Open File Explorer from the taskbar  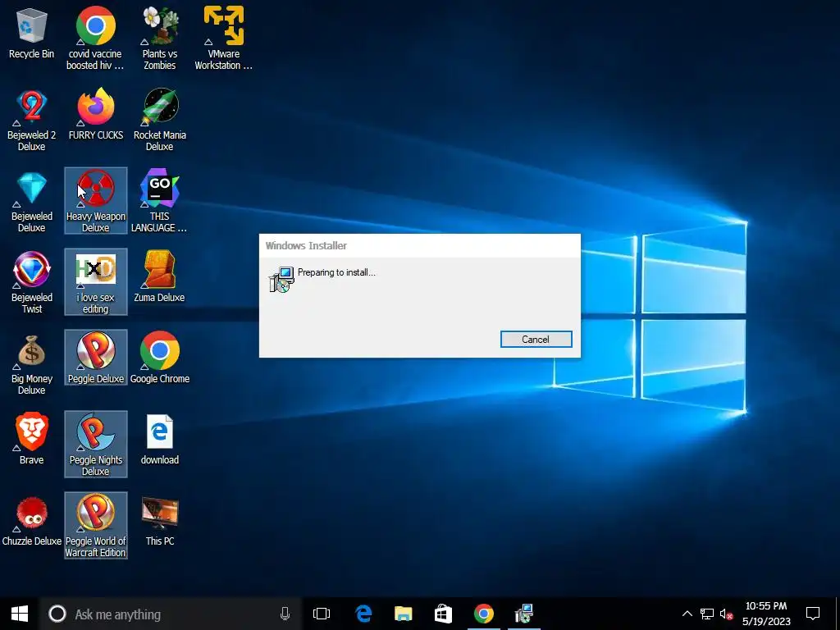coord(403,614)
